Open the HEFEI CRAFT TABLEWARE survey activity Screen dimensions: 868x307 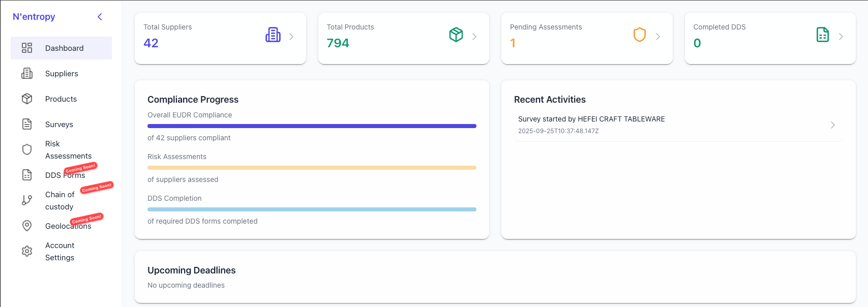click(677, 125)
